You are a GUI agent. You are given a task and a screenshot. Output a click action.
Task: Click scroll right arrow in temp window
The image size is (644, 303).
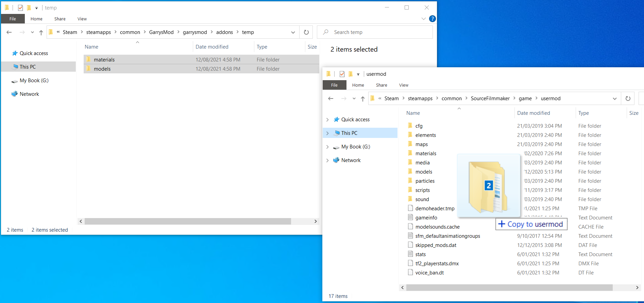click(316, 221)
